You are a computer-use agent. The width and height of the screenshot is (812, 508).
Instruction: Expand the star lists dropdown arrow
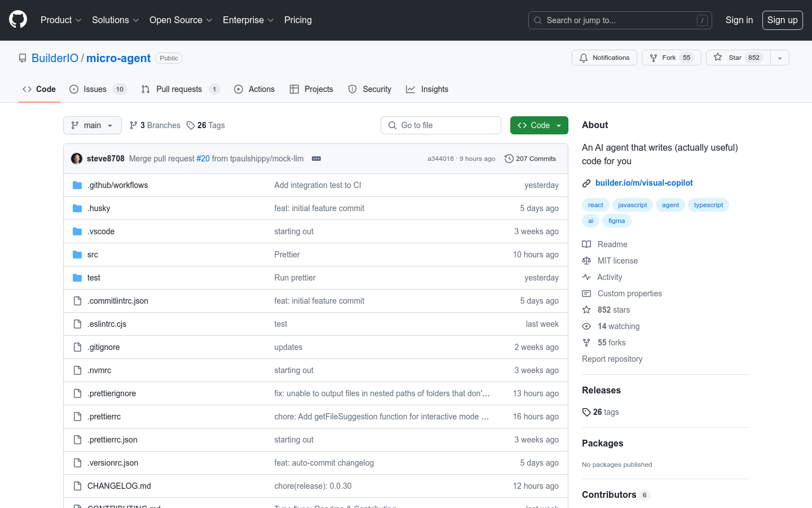pyautogui.click(x=780, y=58)
